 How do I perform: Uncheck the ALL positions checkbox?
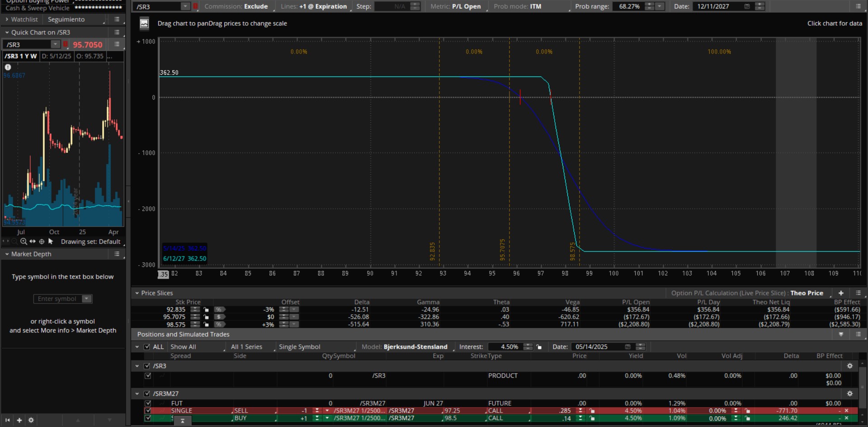[x=147, y=347]
